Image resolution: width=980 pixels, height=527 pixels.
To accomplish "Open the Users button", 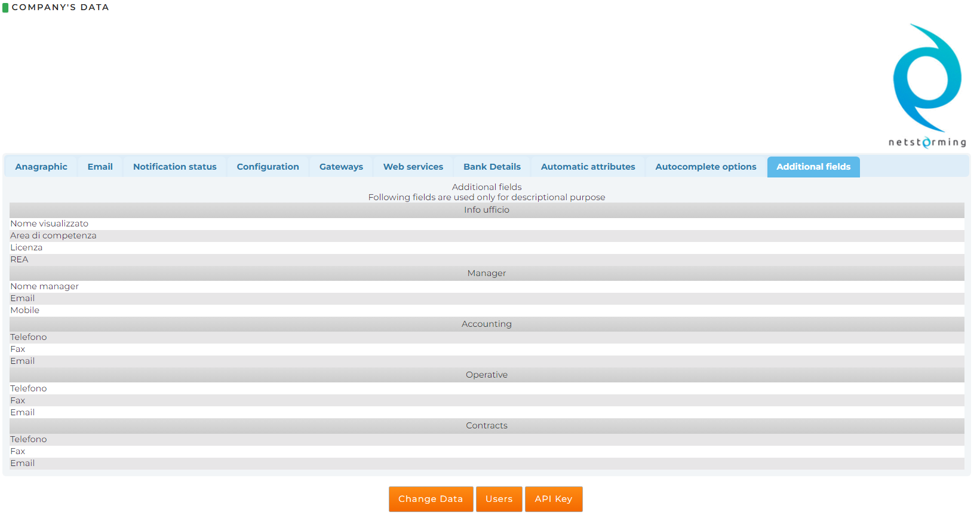I will [499, 499].
